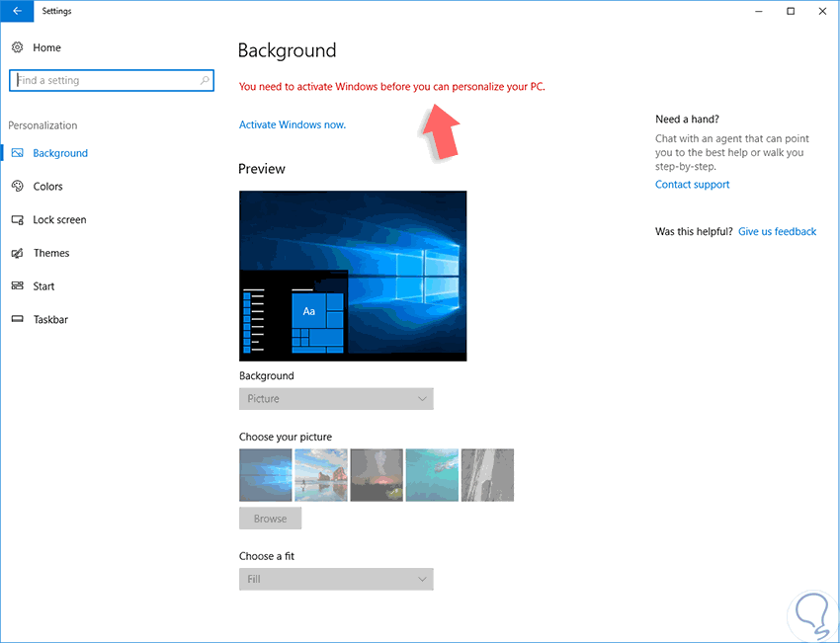
Task: Open the Background Picture dropdown
Action: point(336,399)
